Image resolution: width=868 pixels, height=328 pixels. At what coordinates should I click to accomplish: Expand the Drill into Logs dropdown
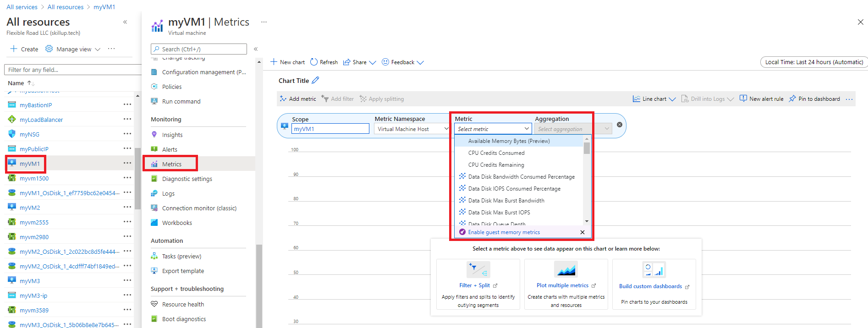(731, 99)
